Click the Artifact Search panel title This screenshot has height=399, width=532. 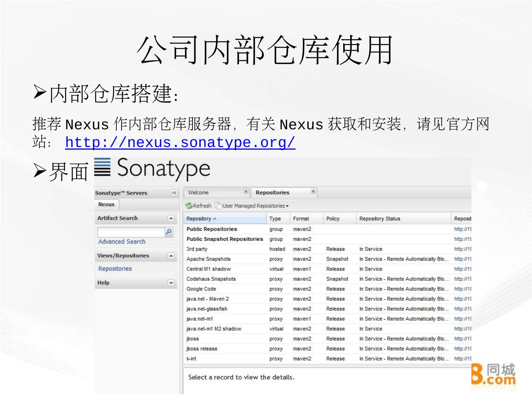tap(117, 218)
